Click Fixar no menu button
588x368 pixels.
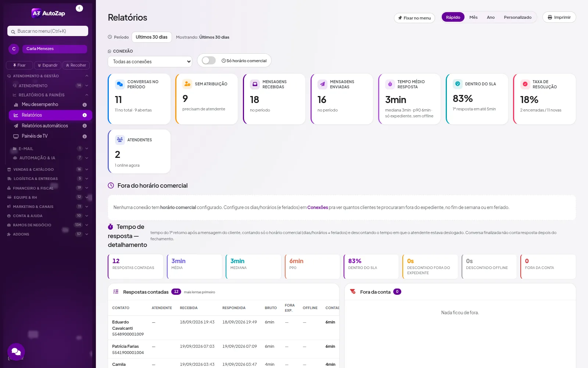pyautogui.click(x=415, y=18)
